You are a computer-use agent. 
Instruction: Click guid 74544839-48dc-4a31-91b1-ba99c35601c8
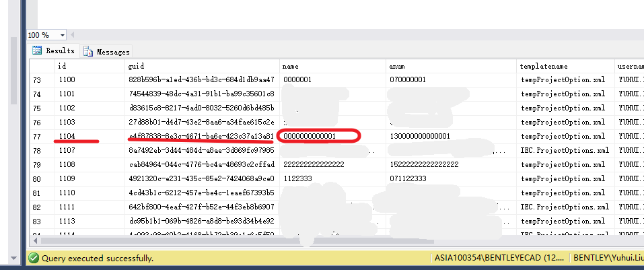point(201,94)
